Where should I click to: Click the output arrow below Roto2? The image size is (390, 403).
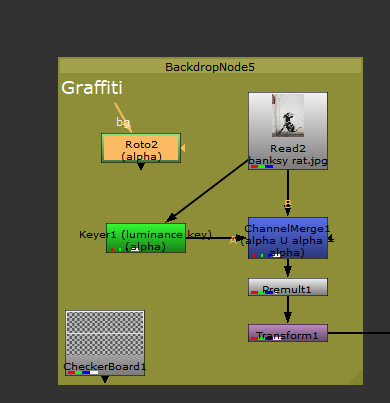[x=141, y=166]
